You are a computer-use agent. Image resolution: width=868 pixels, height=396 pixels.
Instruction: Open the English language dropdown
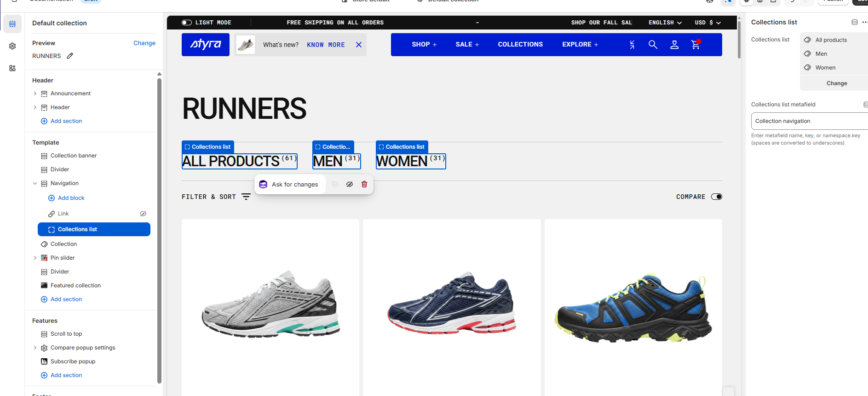pos(665,23)
